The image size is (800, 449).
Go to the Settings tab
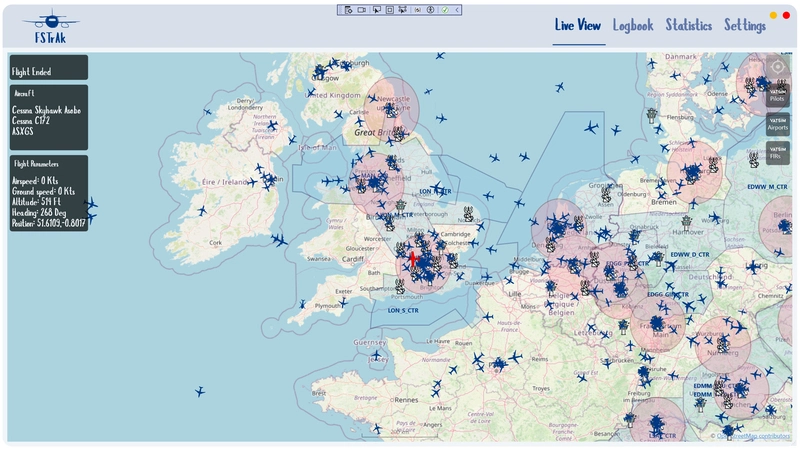tap(745, 25)
